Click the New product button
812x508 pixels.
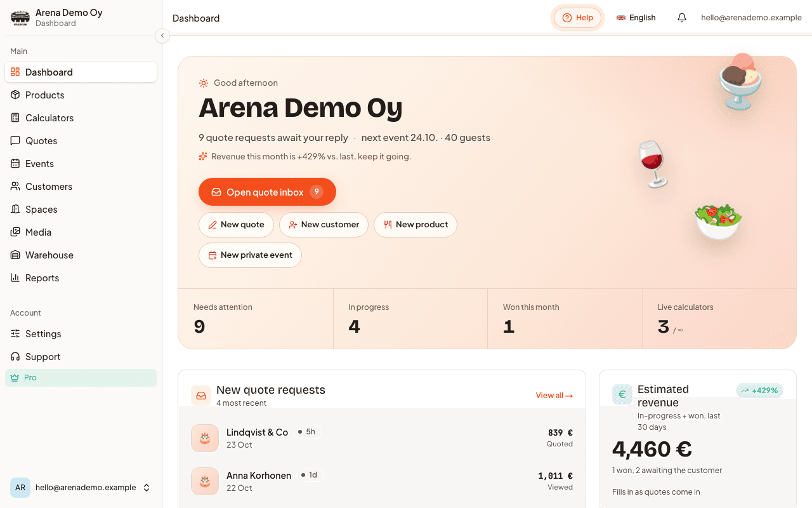[x=416, y=225]
